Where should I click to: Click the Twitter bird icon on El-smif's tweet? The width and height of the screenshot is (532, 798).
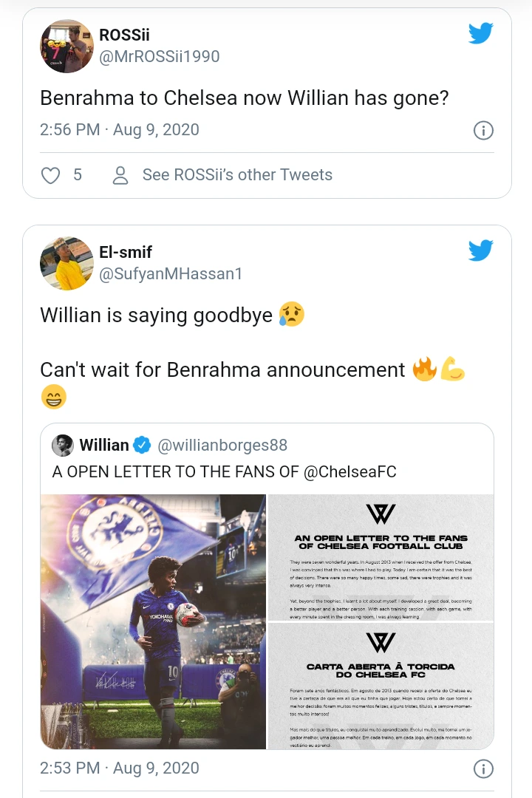(x=481, y=250)
